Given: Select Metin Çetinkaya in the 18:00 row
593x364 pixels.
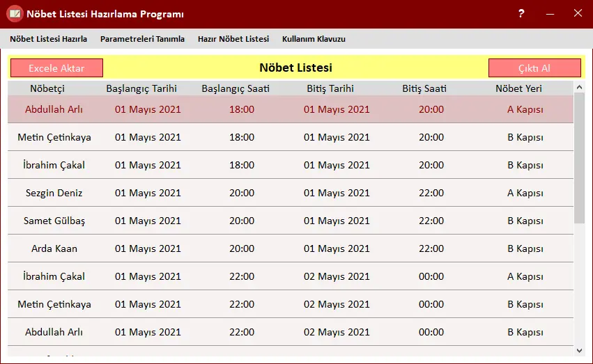Looking at the screenshot, I should tap(54, 137).
